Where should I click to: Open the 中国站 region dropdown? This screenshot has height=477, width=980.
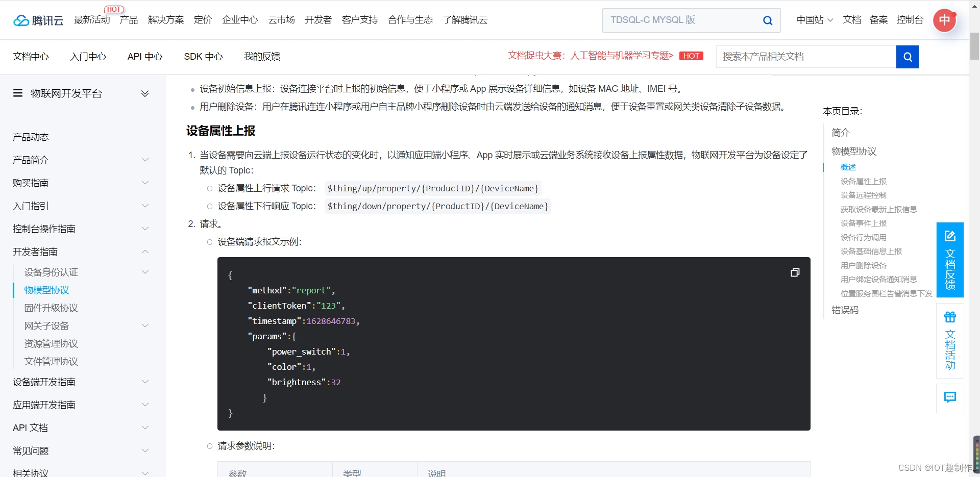tap(815, 20)
